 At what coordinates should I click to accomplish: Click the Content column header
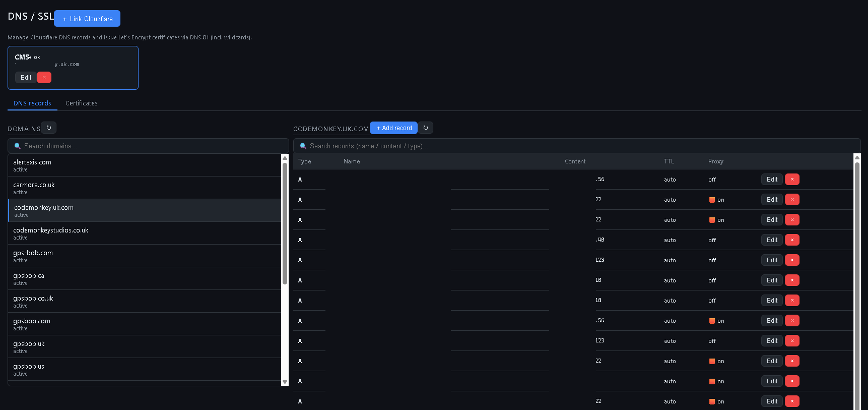tap(575, 161)
